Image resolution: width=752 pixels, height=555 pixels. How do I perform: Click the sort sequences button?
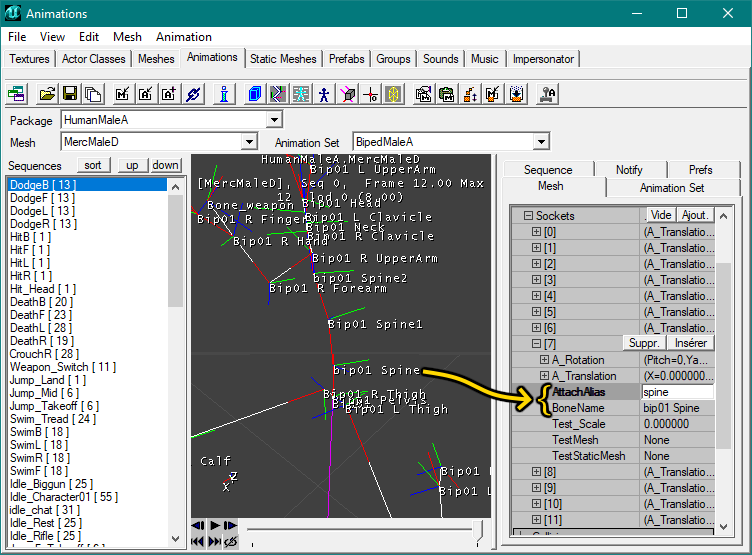pyautogui.click(x=93, y=165)
